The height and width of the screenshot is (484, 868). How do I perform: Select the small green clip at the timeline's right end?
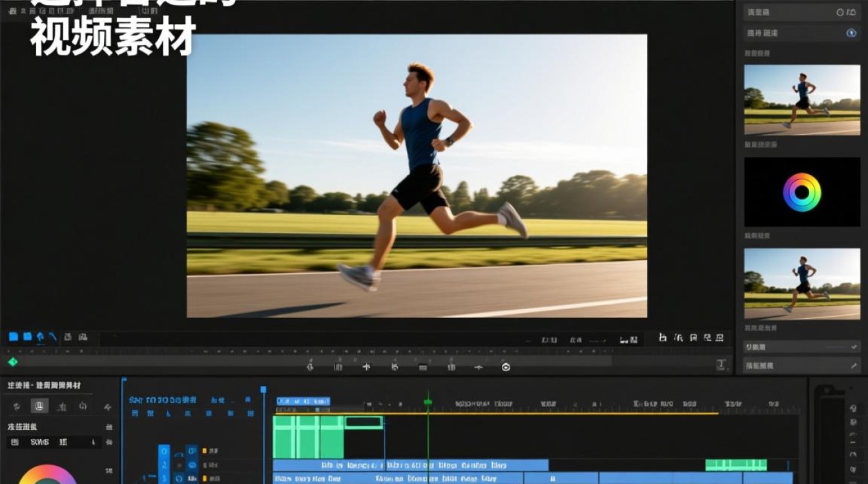click(736, 465)
